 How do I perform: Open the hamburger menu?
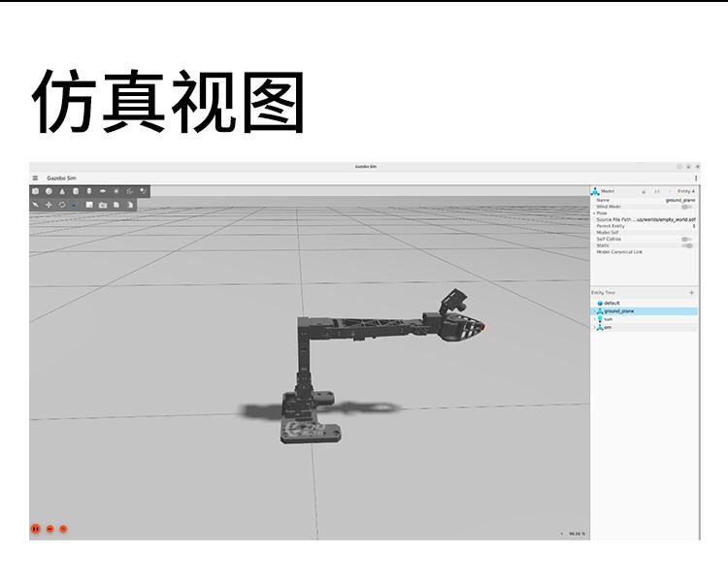[x=36, y=178]
